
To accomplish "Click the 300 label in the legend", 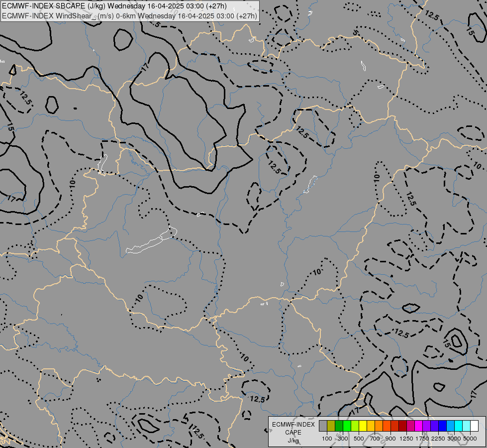I will click(x=343, y=439).
